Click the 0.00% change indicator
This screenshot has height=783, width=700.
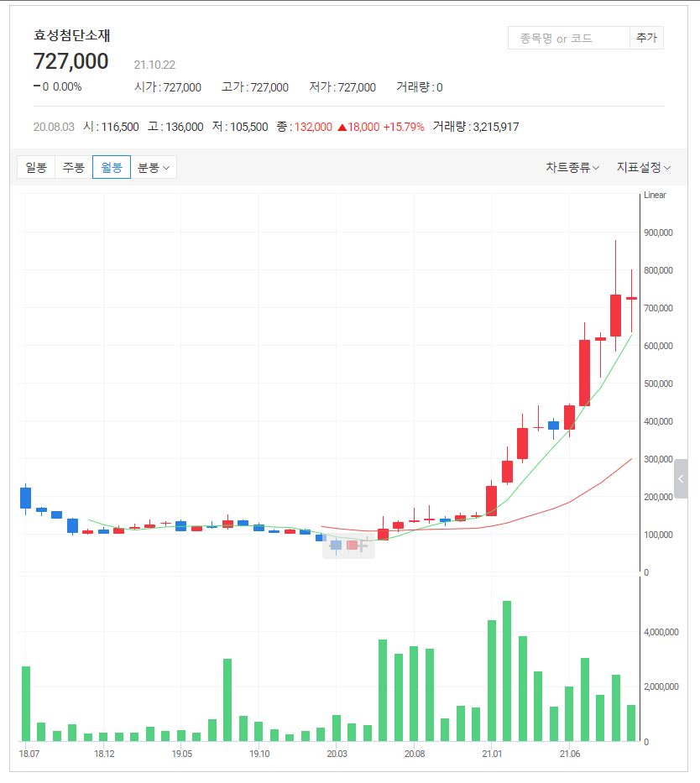pos(67,87)
